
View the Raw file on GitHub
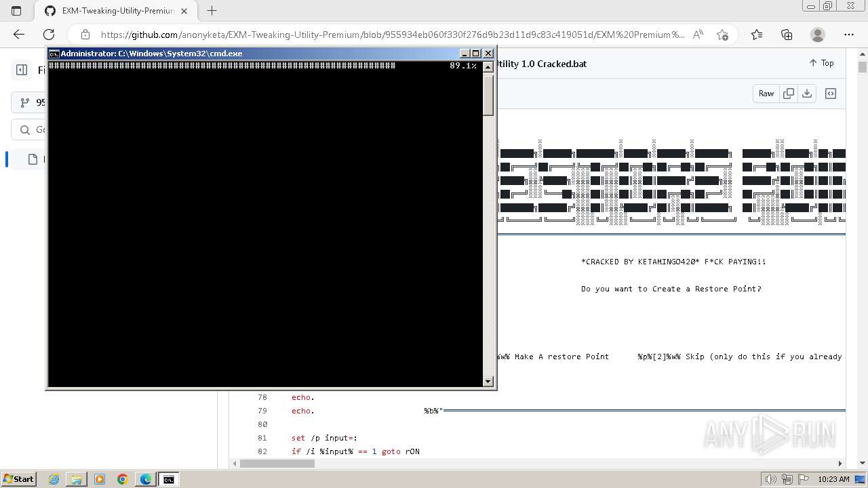tap(766, 94)
